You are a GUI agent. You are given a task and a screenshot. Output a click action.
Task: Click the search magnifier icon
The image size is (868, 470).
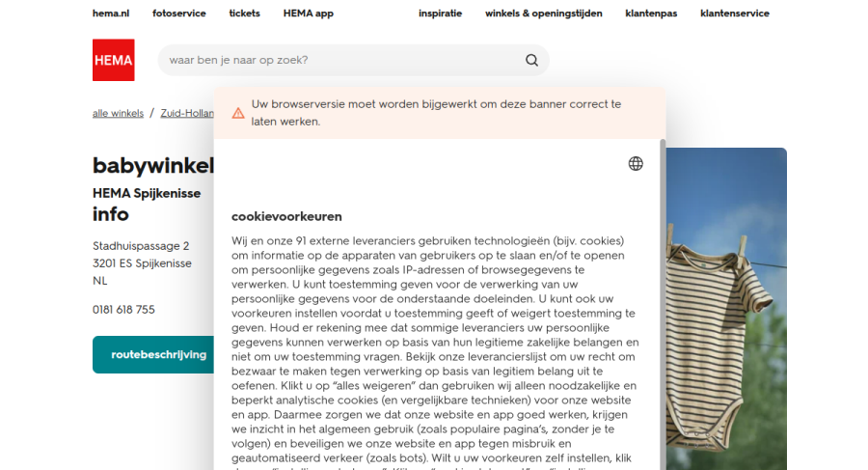click(531, 60)
